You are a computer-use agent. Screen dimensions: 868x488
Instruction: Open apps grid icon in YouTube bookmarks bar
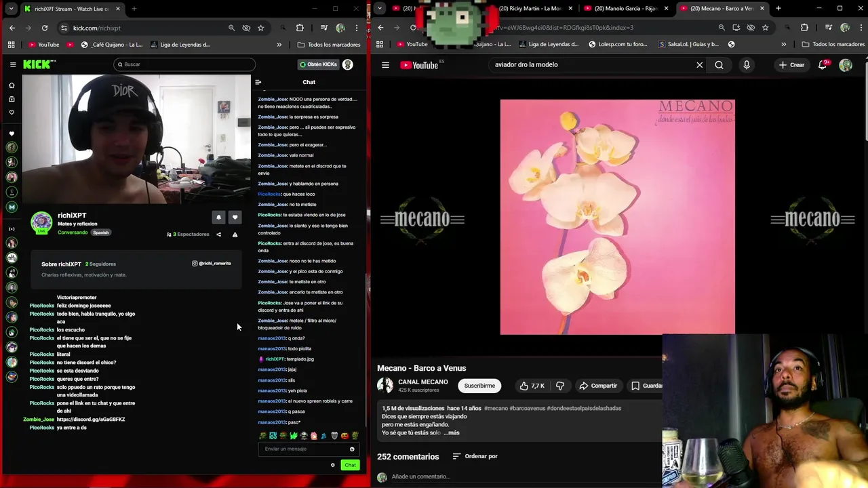pyautogui.click(x=380, y=45)
